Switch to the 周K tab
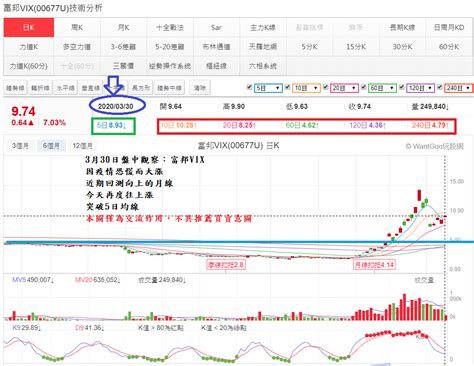Image resolution: width=474 pixels, height=366 pixels. coord(77,27)
